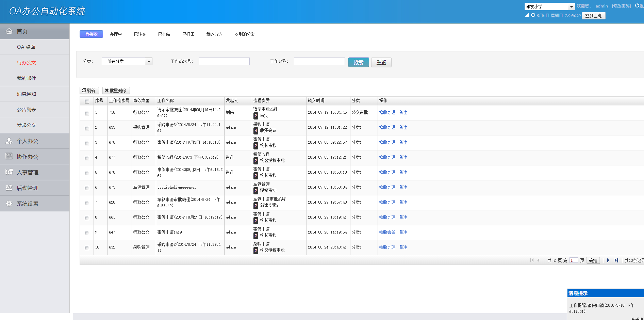Collapse the 首页 sidebar section
This screenshot has height=320, width=644.
click(35, 31)
